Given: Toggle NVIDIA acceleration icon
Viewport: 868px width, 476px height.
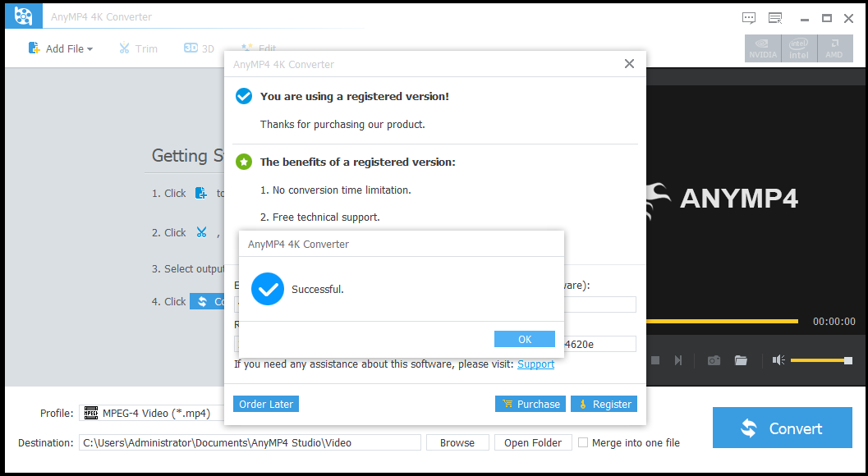Looking at the screenshot, I should point(763,48).
